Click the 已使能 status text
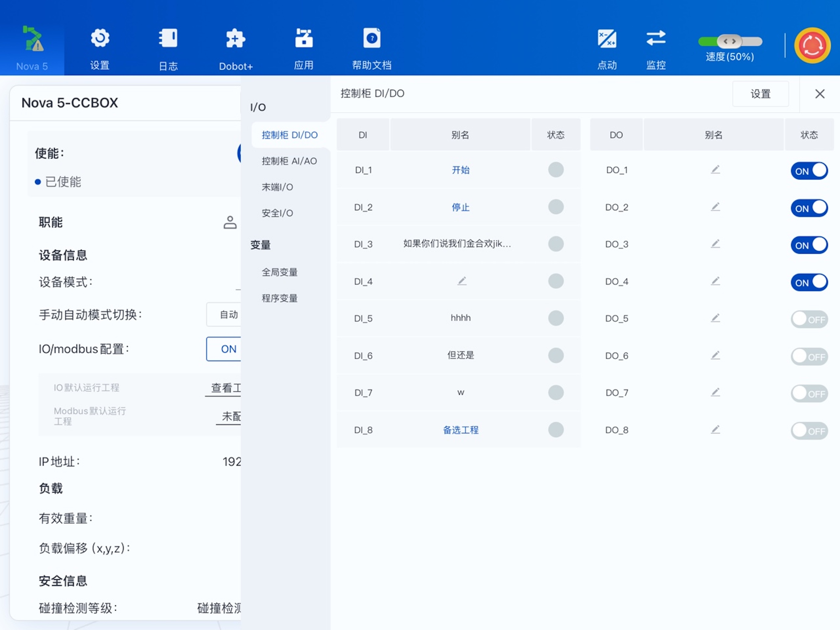This screenshot has height=630, width=840. 63,182
